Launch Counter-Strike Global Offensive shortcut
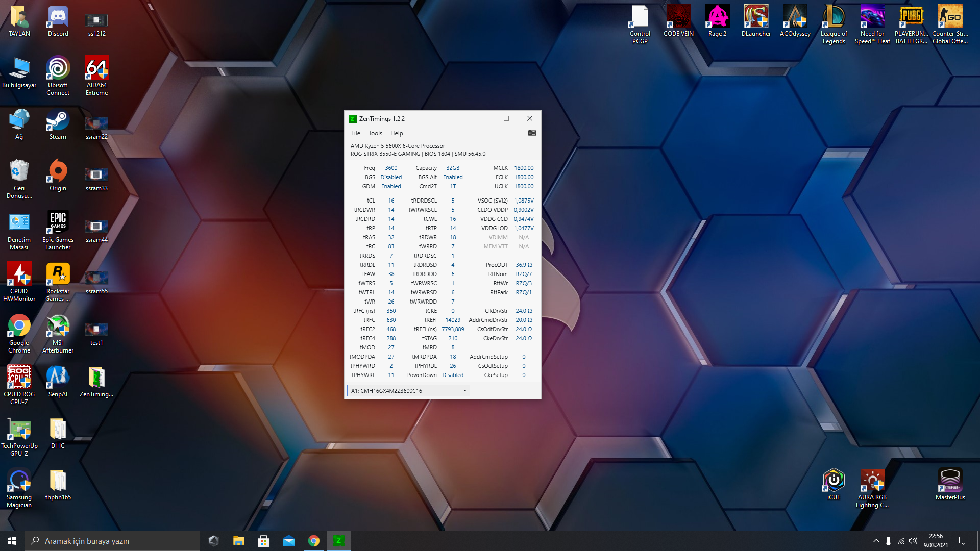 tap(950, 24)
